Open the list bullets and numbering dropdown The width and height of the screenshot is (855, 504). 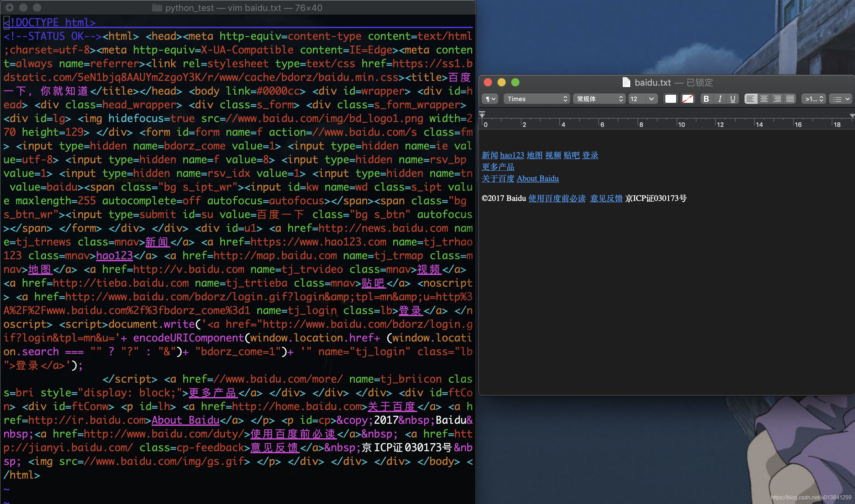point(841,99)
